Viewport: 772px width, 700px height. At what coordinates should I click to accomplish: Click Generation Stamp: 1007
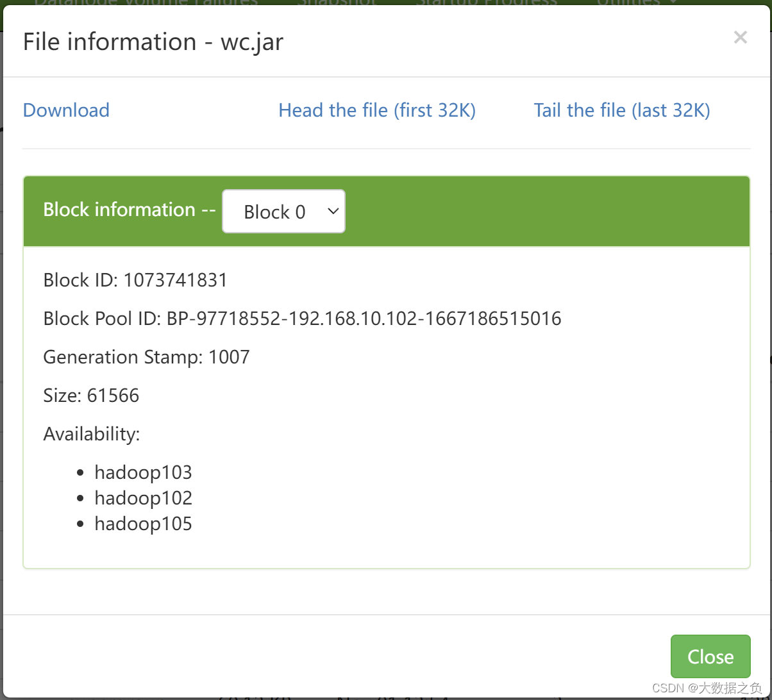click(x=146, y=357)
